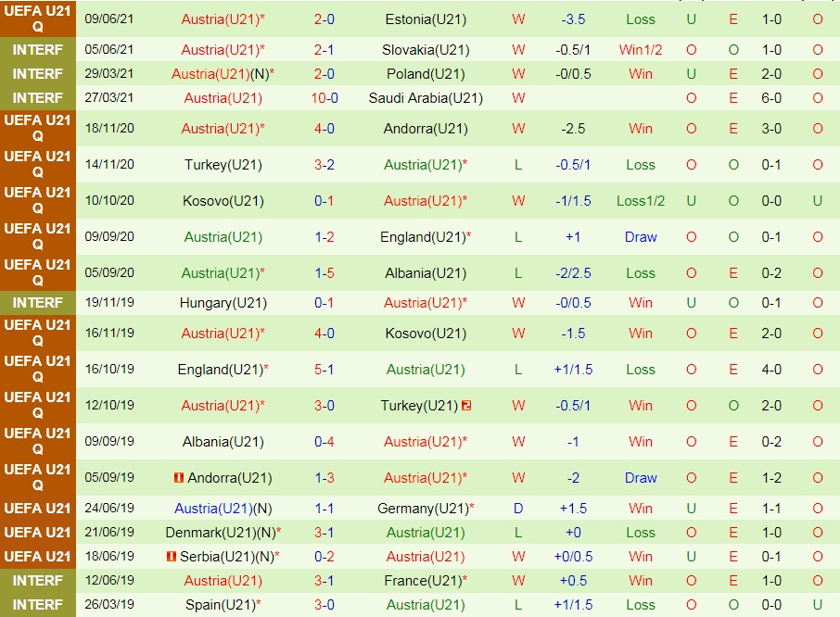The width and height of the screenshot is (840, 617).
Task: Click the 1-5 score against Albania(U21)
Action: click(x=325, y=273)
